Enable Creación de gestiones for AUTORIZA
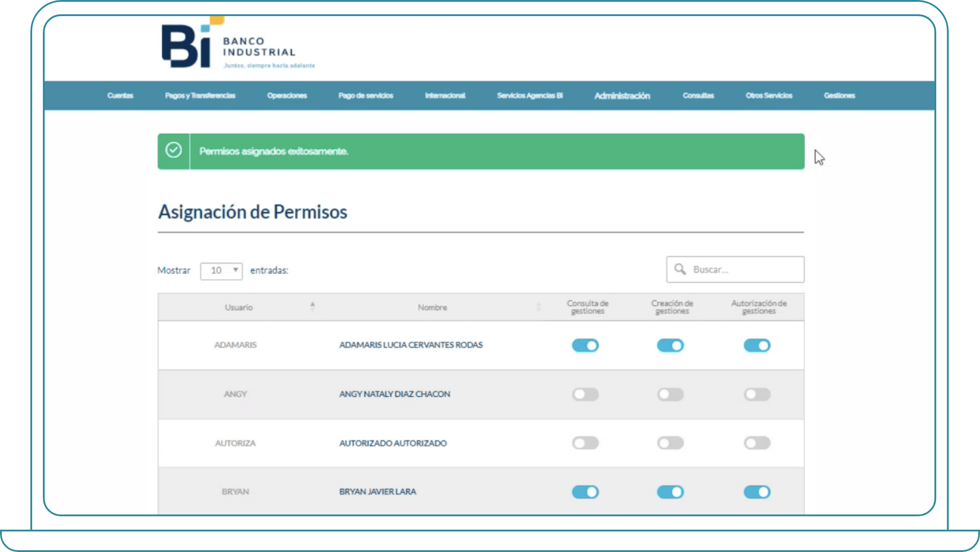980x552 pixels. pyautogui.click(x=670, y=443)
